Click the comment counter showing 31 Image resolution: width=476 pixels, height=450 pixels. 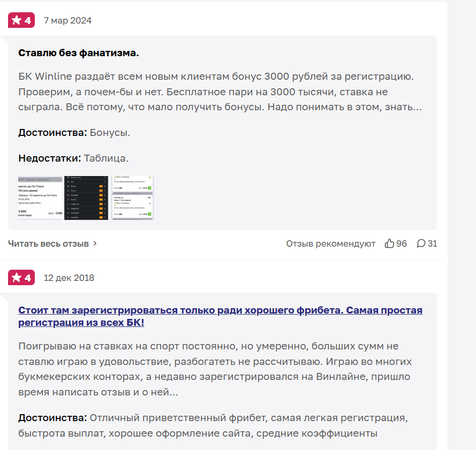click(x=432, y=243)
